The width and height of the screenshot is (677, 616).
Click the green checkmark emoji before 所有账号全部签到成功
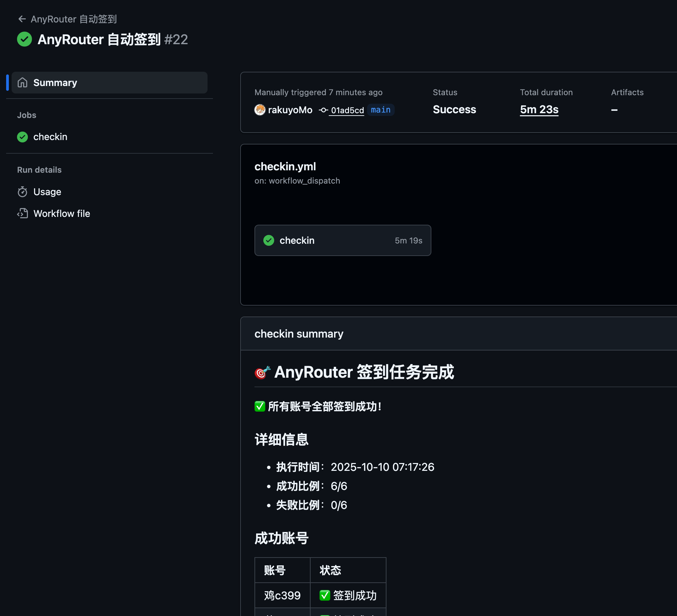tap(260, 407)
